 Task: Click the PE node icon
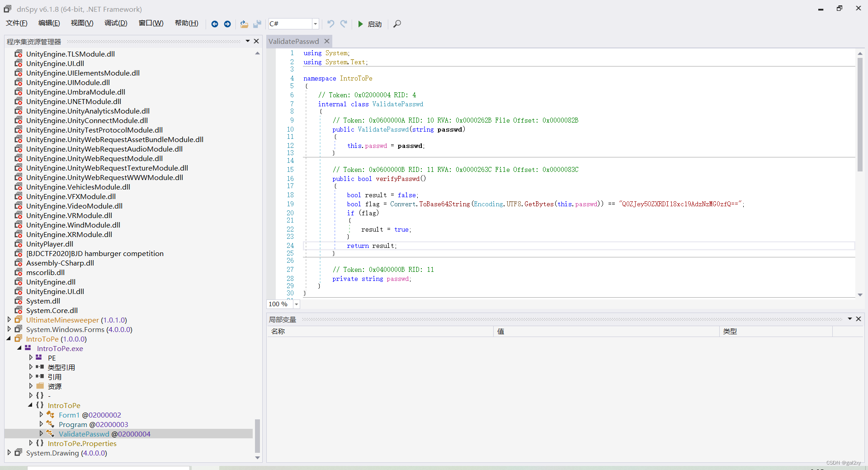pyautogui.click(x=39, y=357)
